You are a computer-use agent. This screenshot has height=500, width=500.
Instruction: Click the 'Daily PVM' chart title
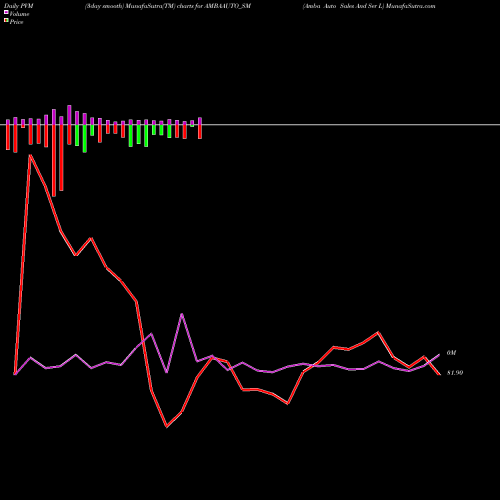point(19,6)
